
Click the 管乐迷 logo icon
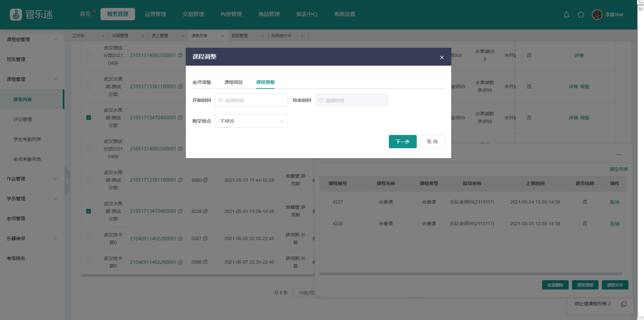pyautogui.click(x=16, y=15)
